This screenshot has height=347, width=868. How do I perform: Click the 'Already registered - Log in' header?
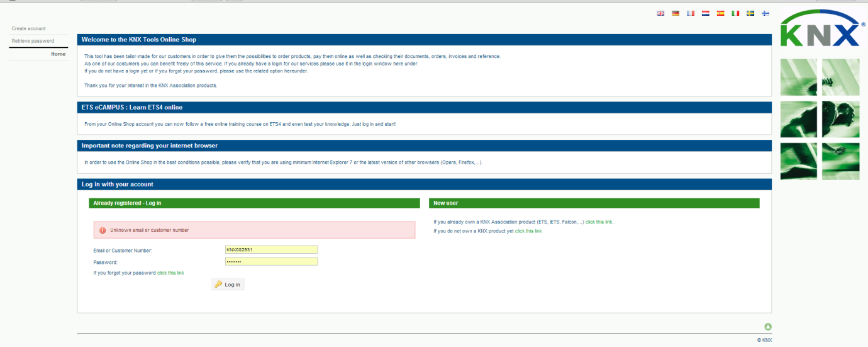(x=127, y=203)
